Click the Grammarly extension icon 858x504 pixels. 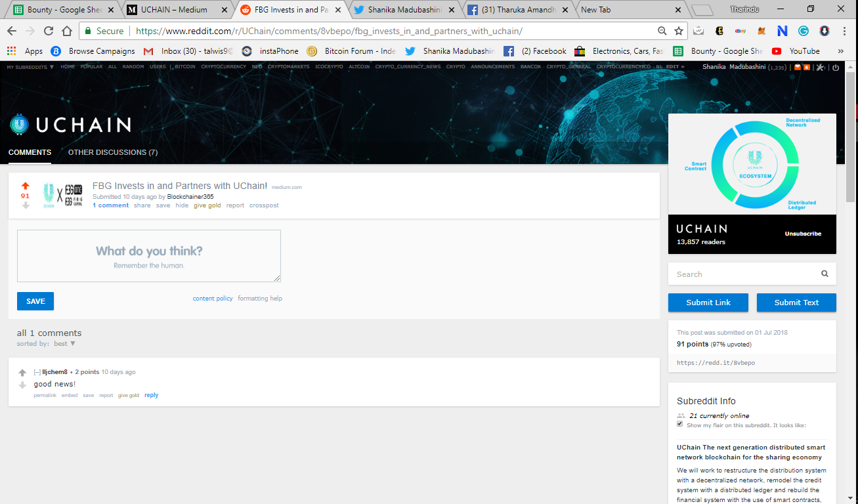tap(803, 31)
